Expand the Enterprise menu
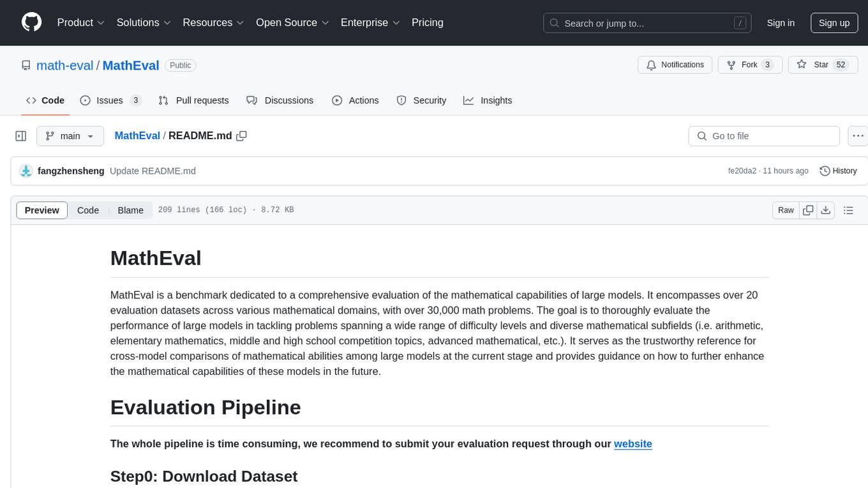This screenshot has height=488, width=868. 370,22
